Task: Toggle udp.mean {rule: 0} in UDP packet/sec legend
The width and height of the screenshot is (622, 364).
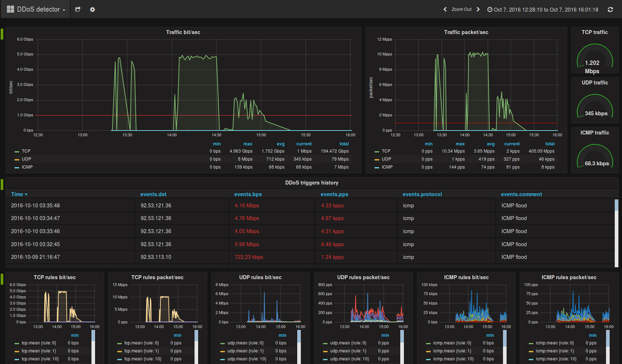Action: pyautogui.click(x=348, y=343)
